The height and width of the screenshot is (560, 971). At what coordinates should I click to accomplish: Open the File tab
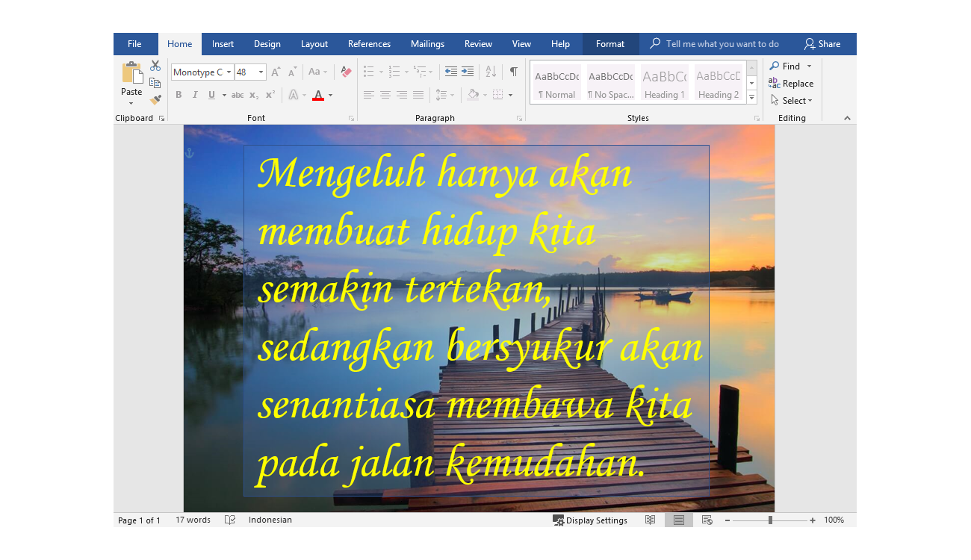tap(134, 44)
